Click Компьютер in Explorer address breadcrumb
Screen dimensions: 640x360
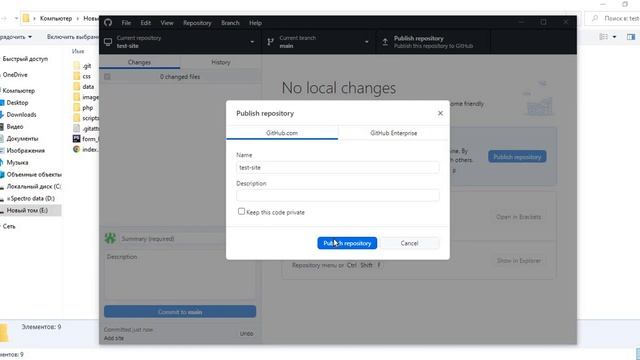pos(56,18)
